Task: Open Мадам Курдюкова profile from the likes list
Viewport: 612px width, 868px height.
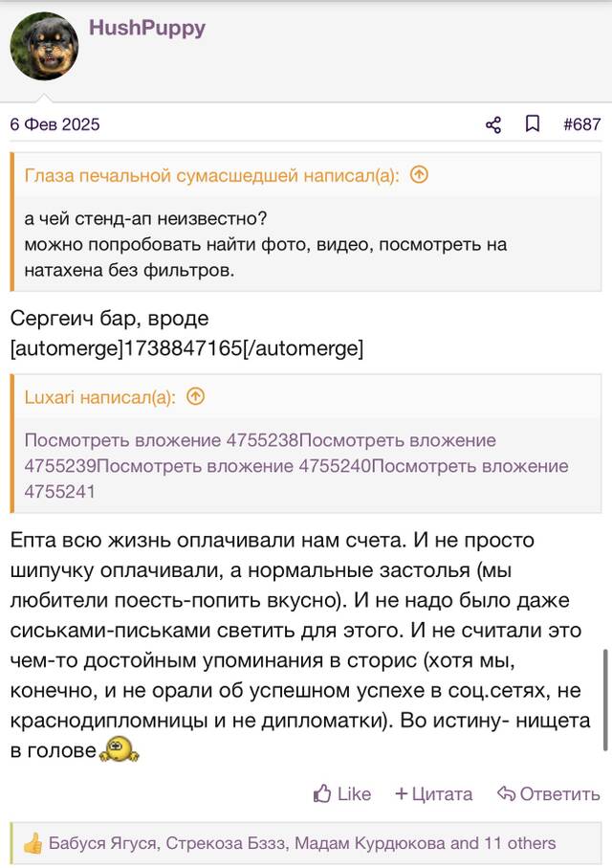Action: 370,842
